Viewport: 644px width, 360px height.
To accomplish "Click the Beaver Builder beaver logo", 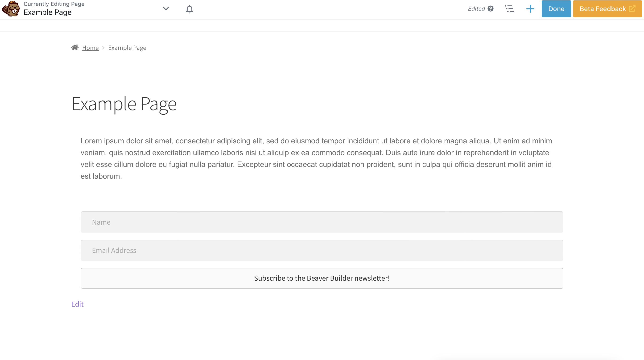I will 11,9.
